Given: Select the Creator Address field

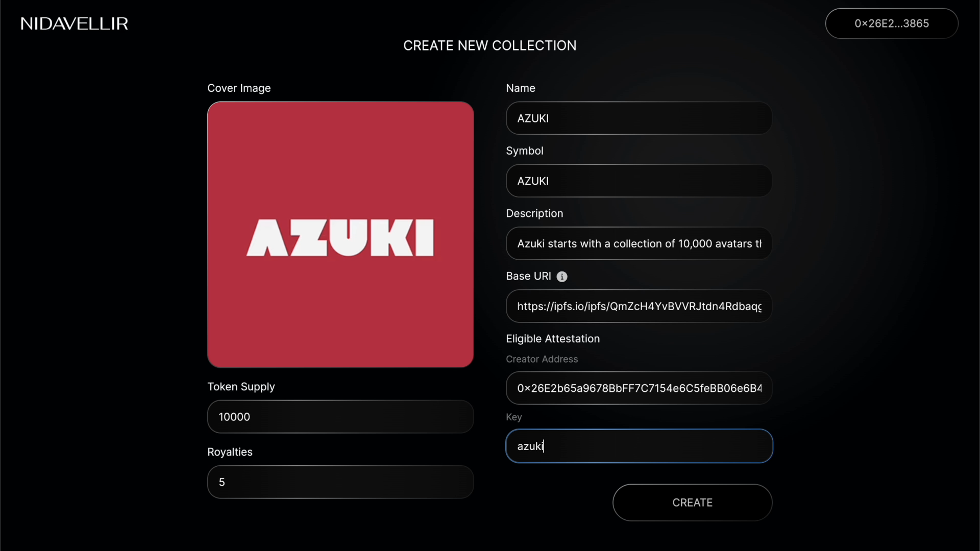Looking at the screenshot, I should tap(639, 388).
